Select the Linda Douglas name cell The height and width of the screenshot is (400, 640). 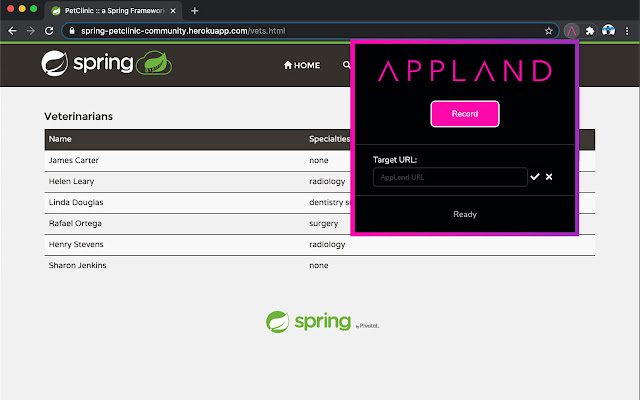pos(76,202)
